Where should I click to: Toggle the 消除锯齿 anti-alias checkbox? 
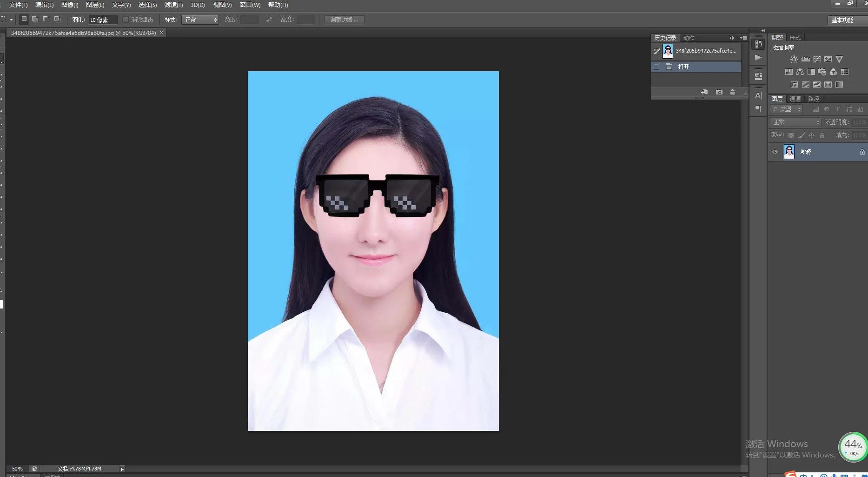pyautogui.click(x=126, y=20)
